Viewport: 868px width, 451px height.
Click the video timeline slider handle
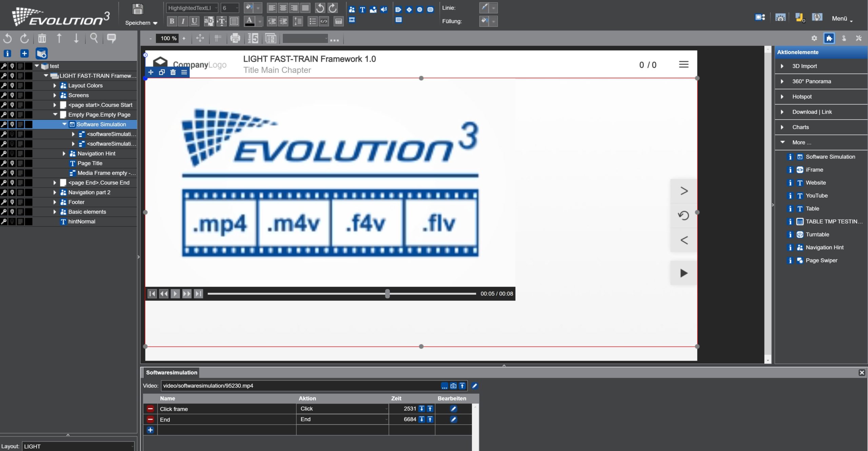(387, 294)
